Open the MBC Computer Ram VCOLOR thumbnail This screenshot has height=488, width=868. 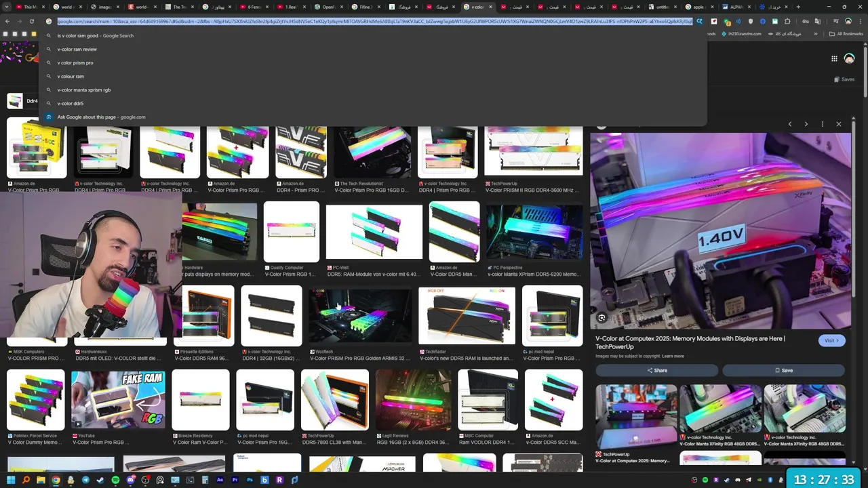(x=488, y=400)
